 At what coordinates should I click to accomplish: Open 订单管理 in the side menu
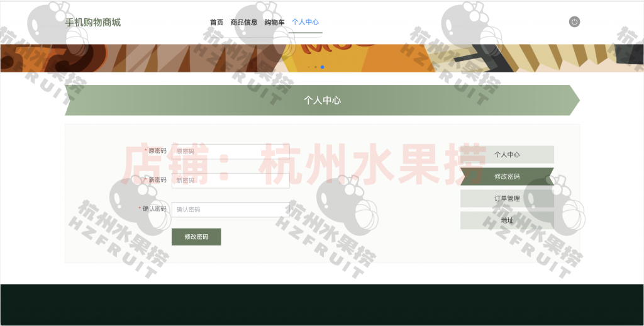(507, 199)
